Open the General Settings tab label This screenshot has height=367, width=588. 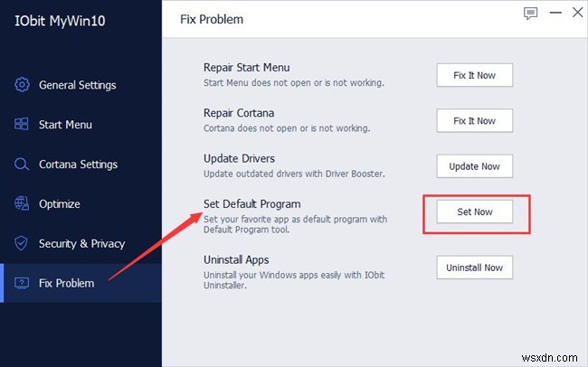pos(77,85)
